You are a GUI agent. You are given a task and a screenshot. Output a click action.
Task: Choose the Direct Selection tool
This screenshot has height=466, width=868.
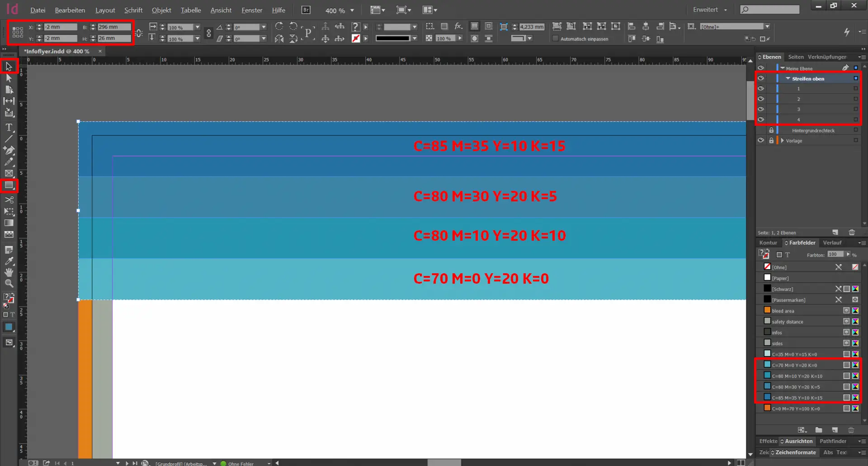[9, 78]
